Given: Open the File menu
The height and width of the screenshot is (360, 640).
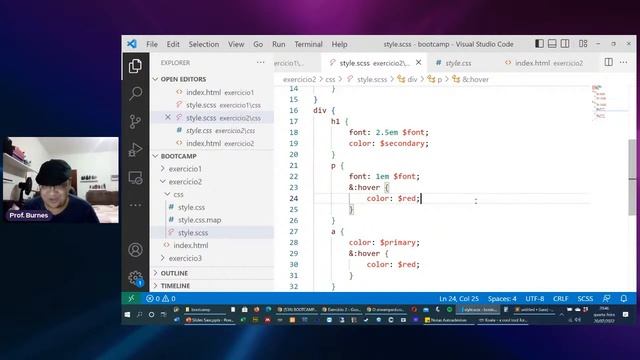Looking at the screenshot, I should tap(152, 44).
